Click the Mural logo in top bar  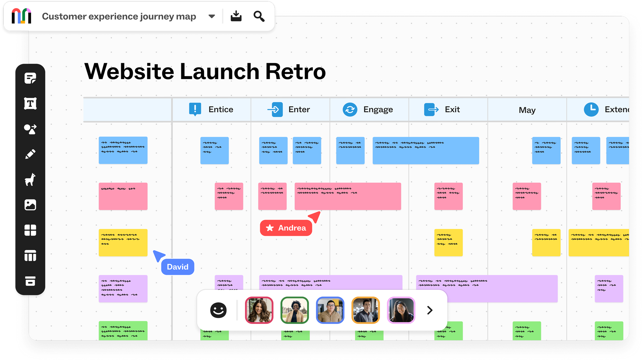(22, 16)
